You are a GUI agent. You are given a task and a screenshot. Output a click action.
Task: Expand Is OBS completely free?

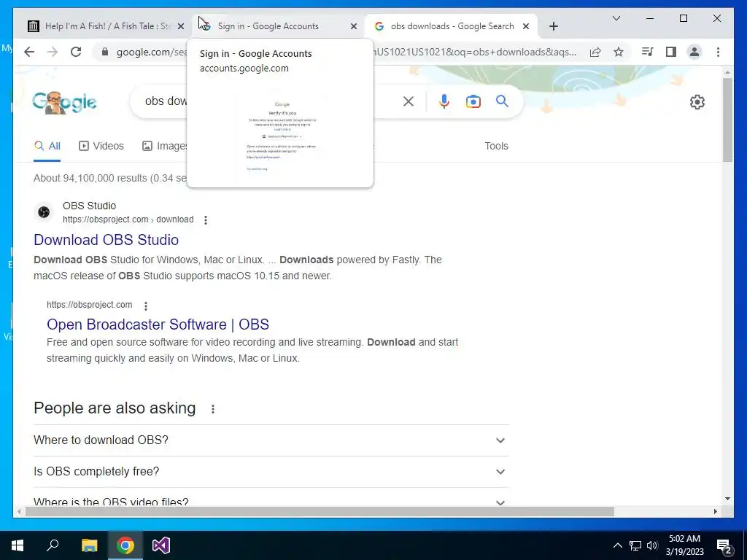point(271,472)
